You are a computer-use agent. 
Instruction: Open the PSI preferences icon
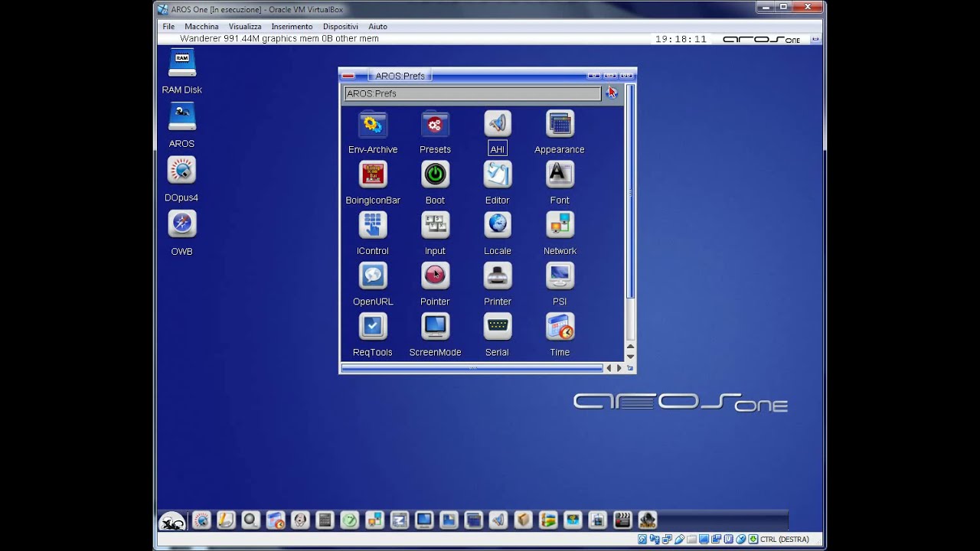pos(560,275)
